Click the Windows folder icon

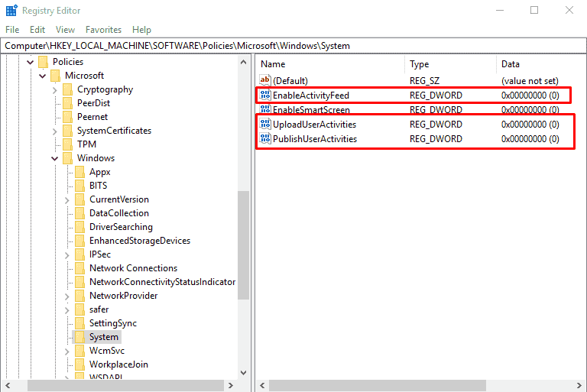click(x=68, y=158)
